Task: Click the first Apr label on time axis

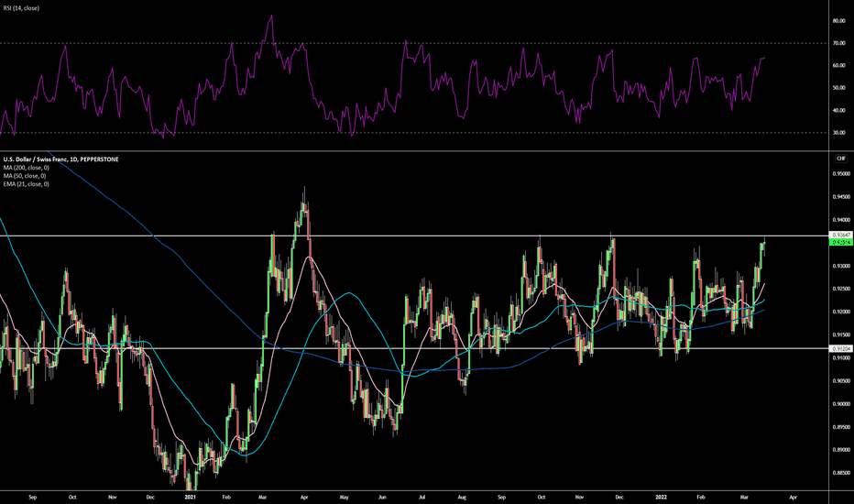Action: coord(304,497)
